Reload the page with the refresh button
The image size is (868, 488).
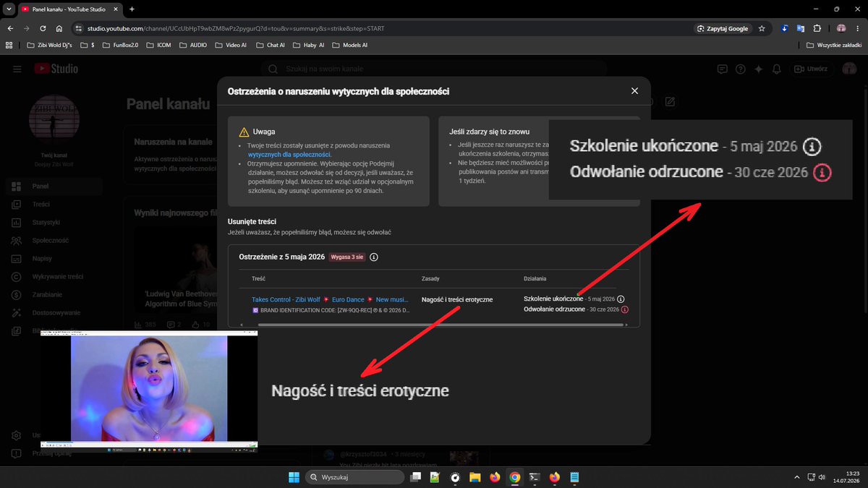[x=43, y=28]
